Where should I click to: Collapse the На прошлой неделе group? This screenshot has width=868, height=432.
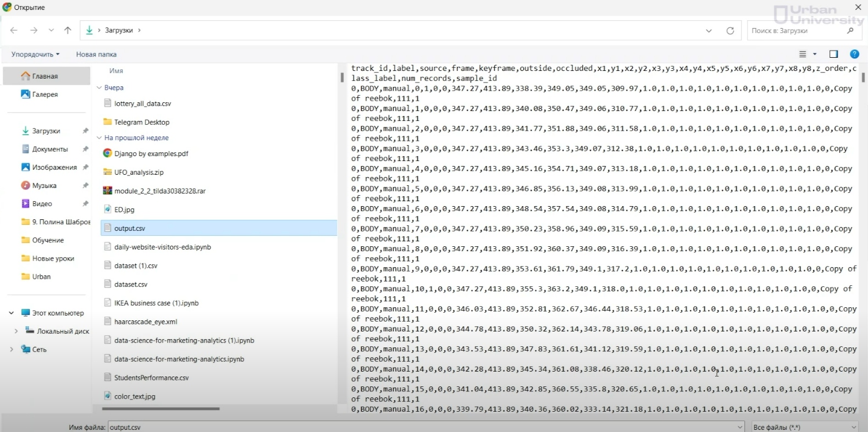[99, 138]
